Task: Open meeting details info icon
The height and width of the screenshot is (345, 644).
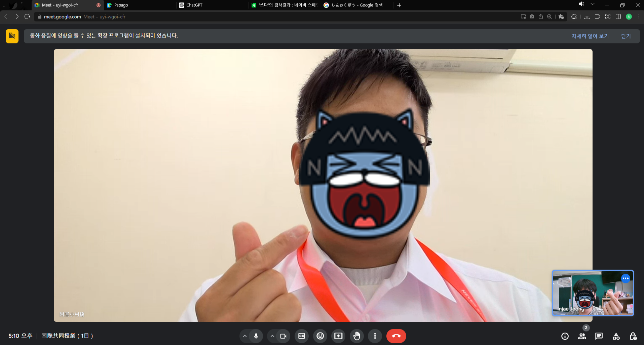Action: click(565, 336)
